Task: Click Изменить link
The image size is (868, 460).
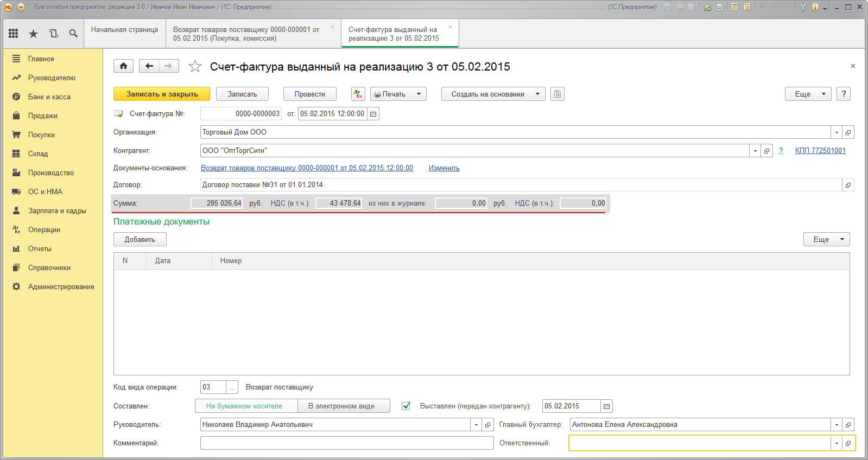Action: pos(444,168)
